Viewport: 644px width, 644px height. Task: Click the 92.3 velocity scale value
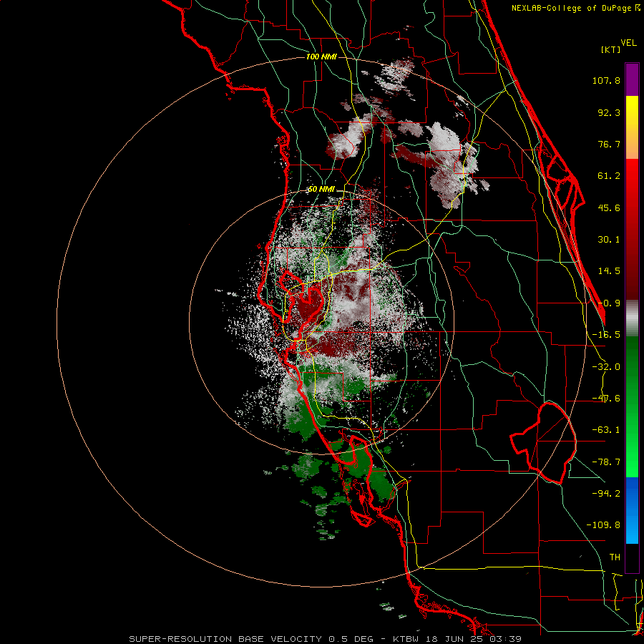609,112
